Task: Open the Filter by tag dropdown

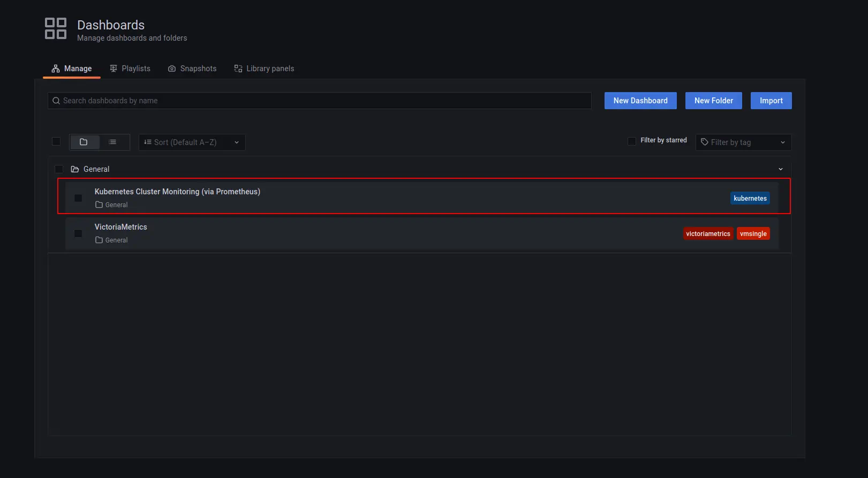Action: point(743,142)
